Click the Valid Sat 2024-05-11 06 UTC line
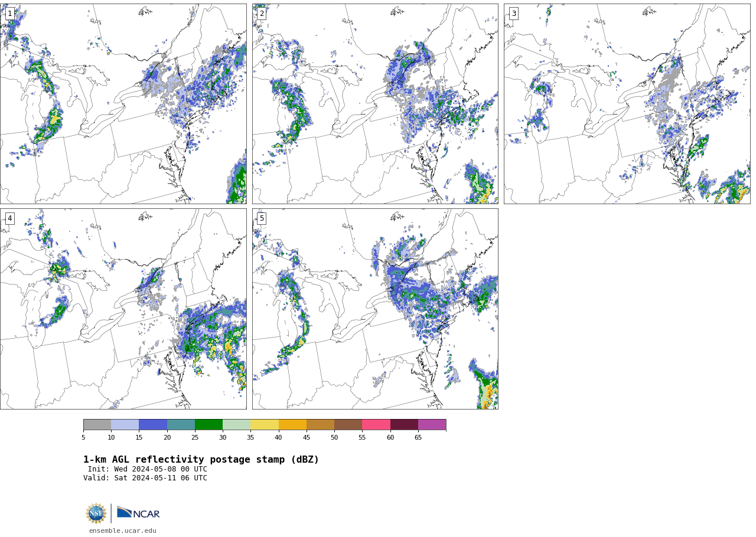This screenshot has height=537, width=756. pyautogui.click(x=145, y=478)
